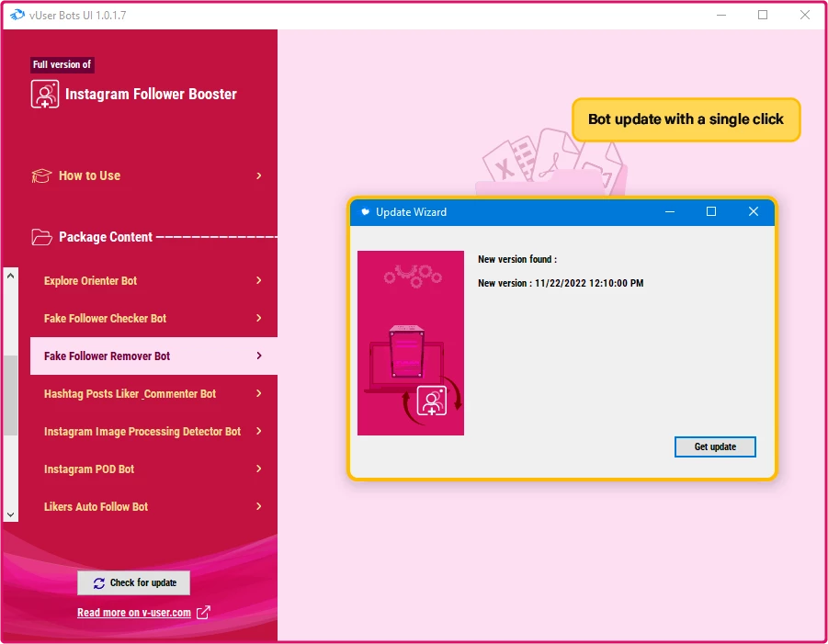Click the 'Full version of' label

click(x=62, y=64)
